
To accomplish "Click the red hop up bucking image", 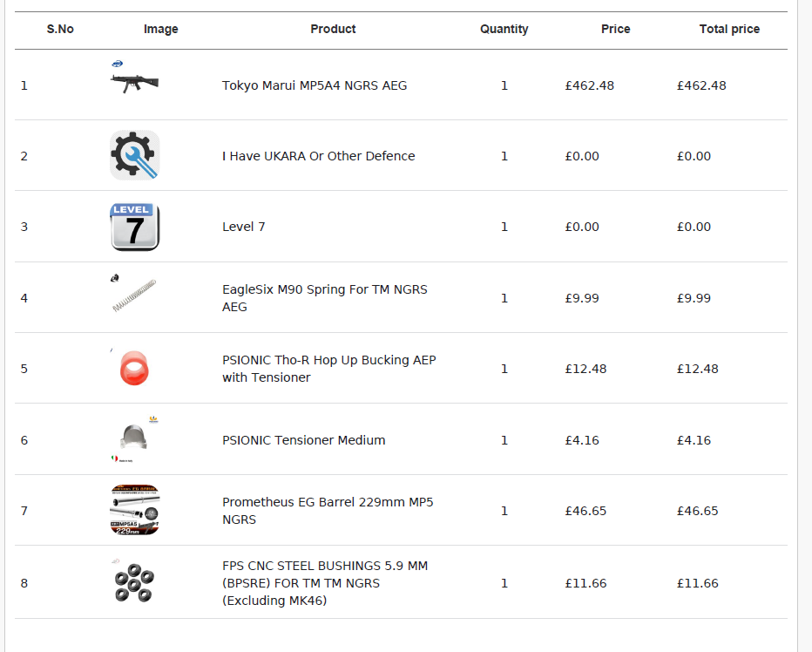I will tap(135, 368).
